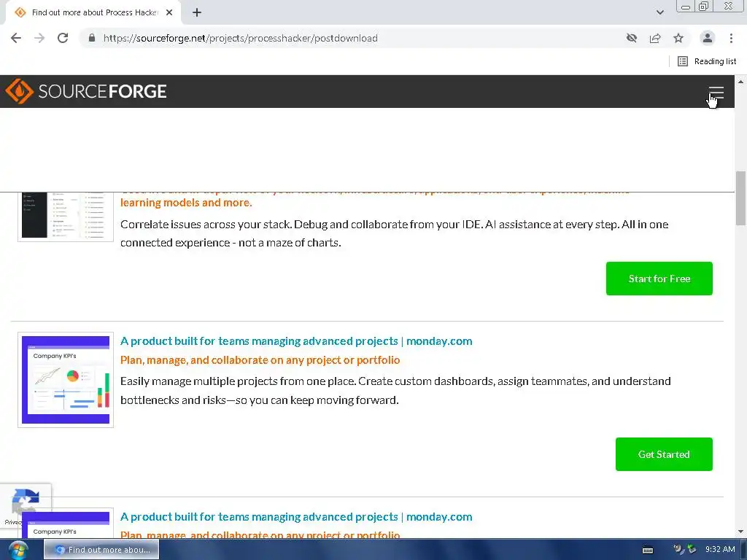Open the Chrome three-dot menu
The height and width of the screenshot is (560, 747).
pos(731,38)
